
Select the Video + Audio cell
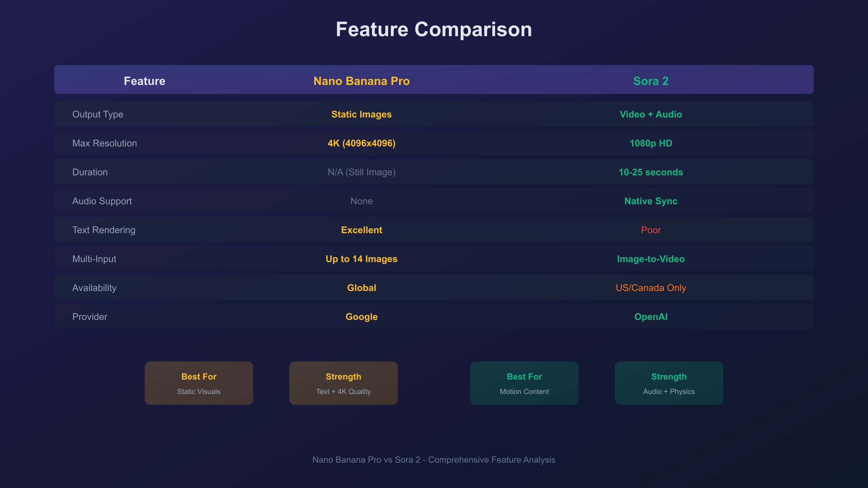650,114
